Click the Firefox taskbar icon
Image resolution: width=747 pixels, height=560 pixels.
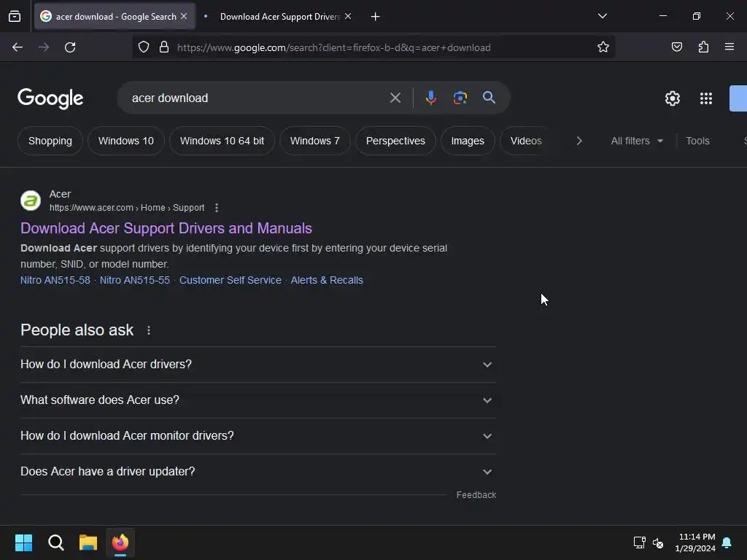point(120,542)
